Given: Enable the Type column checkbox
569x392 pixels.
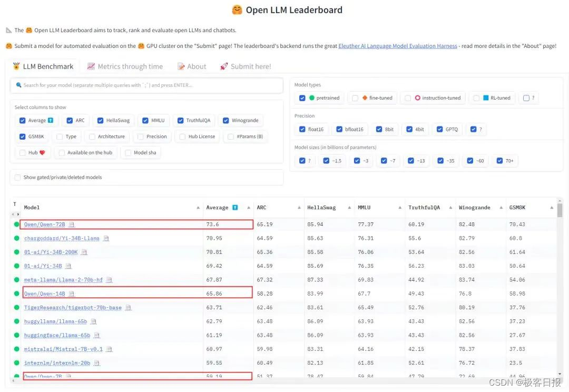Looking at the screenshot, I should (x=60, y=136).
